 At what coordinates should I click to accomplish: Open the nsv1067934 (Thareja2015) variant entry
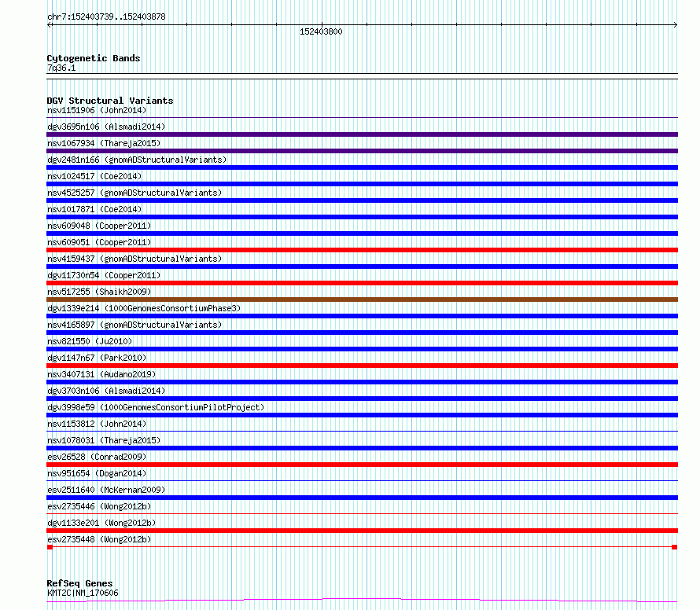[104, 143]
